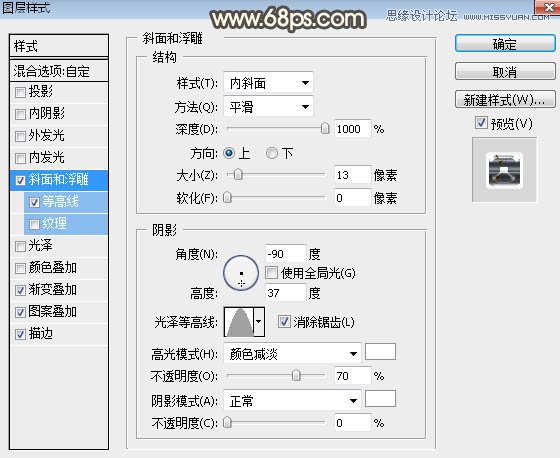
Task: Open the 样式(T) dropdown showing 内斜面
Action: click(x=268, y=83)
